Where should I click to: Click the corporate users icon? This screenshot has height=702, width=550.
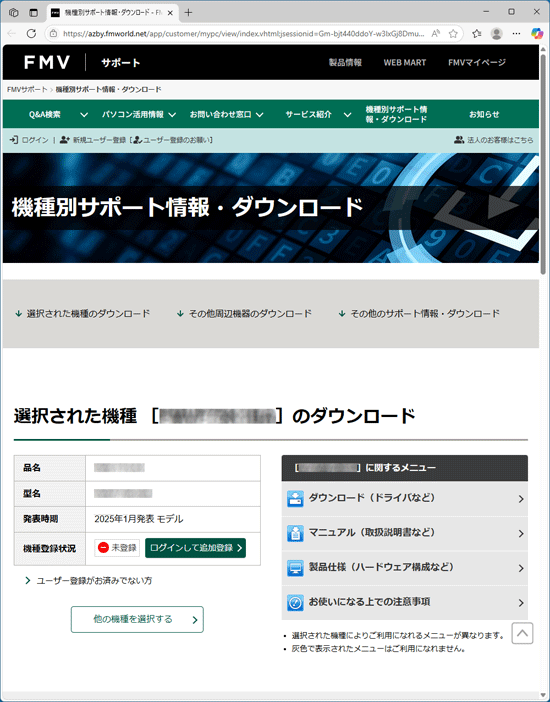[x=459, y=140]
